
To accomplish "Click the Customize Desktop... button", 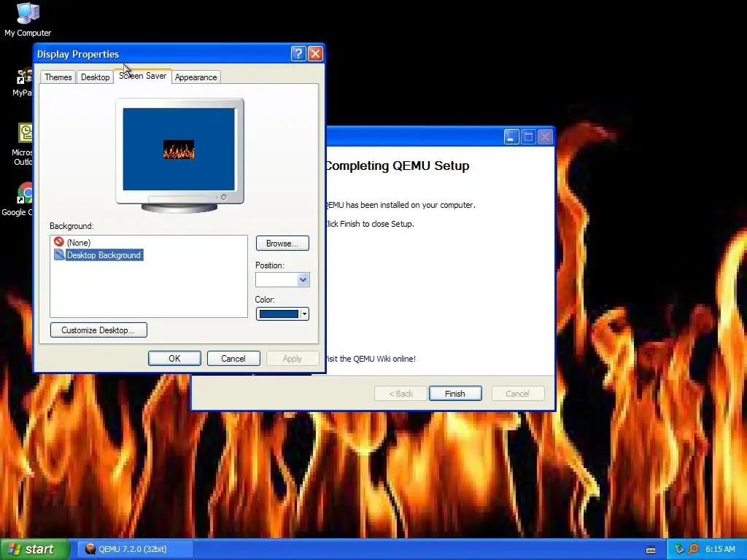I will tap(98, 330).
